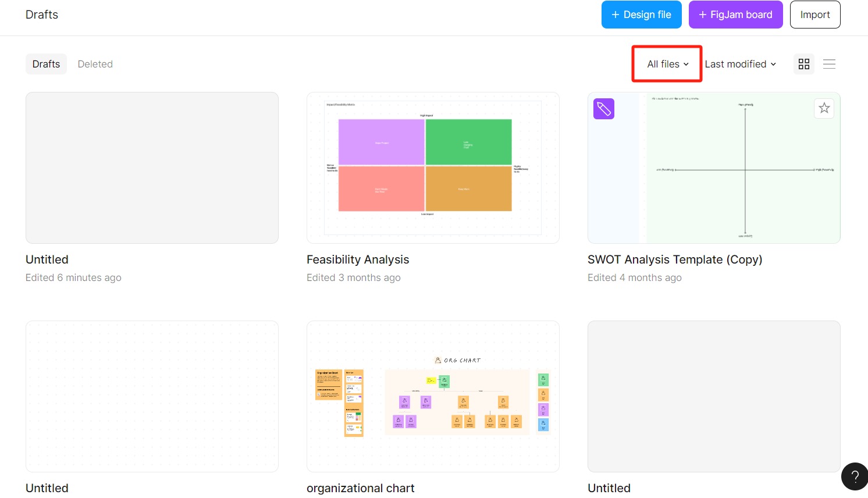Expand the All files filter dropdown

667,64
